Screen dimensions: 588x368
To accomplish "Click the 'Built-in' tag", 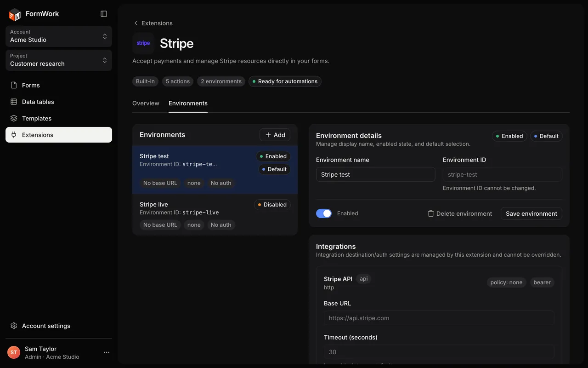I will click(145, 81).
